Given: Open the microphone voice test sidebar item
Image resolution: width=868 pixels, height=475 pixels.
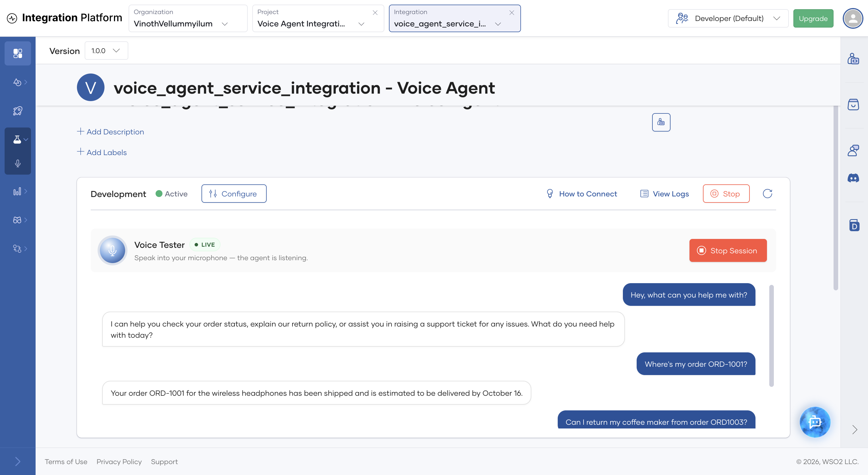Looking at the screenshot, I should pyautogui.click(x=18, y=163).
